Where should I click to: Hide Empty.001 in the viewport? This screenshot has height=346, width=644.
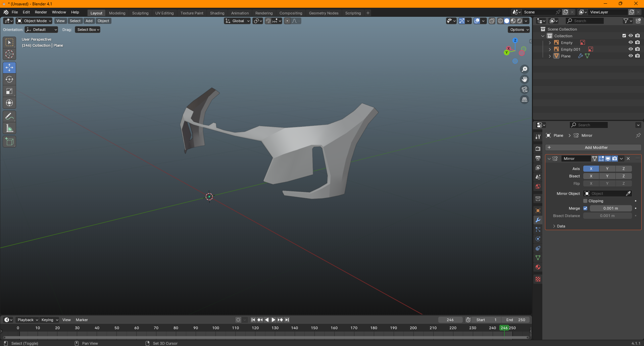click(x=631, y=49)
